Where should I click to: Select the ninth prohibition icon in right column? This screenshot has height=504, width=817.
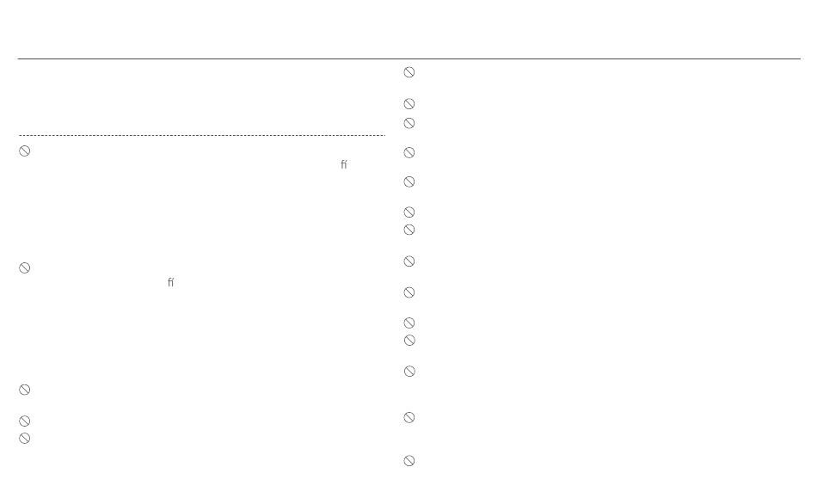[409, 293]
